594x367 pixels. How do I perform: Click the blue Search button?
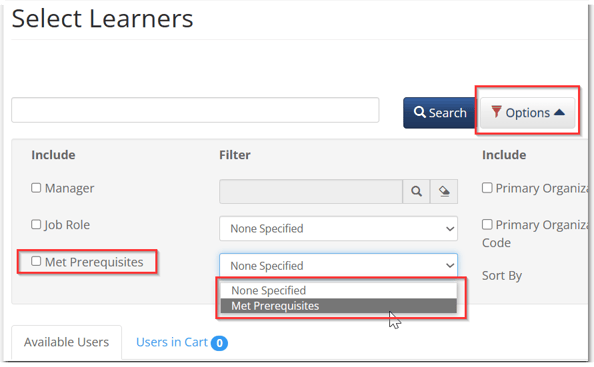pos(439,112)
